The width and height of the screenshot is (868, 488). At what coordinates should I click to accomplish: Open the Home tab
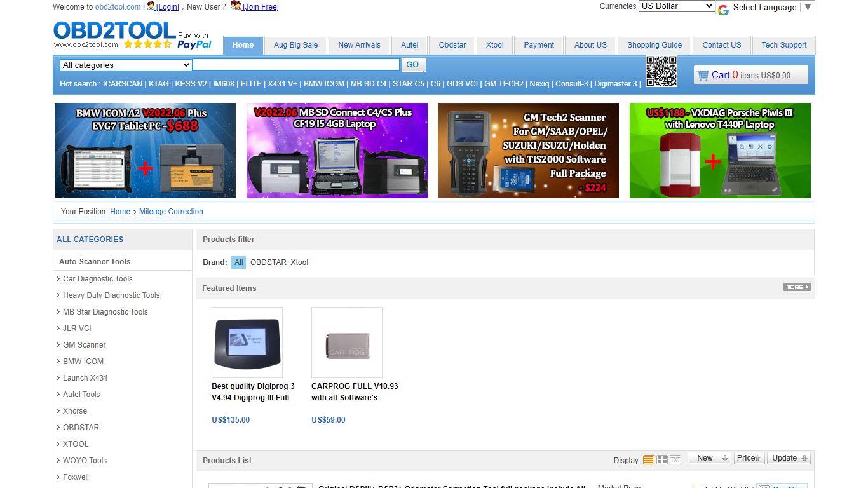[x=243, y=45]
